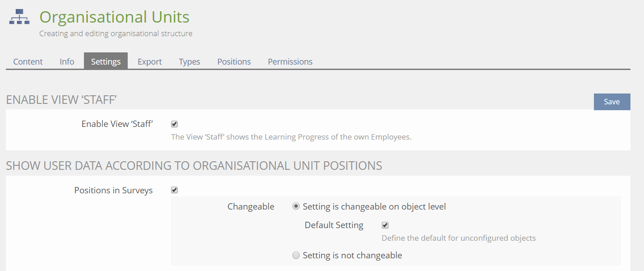Click the "Enable View 'Staff'" field label
Screen dimensions: 644x271
click(x=117, y=124)
